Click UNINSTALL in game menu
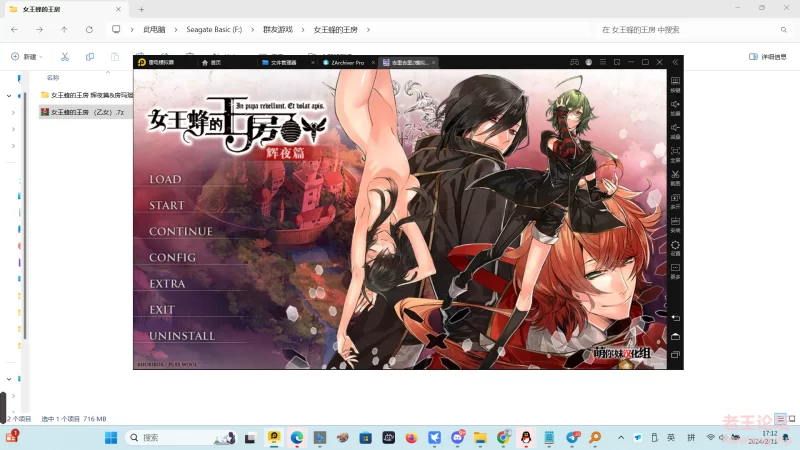800x450 pixels. [182, 336]
